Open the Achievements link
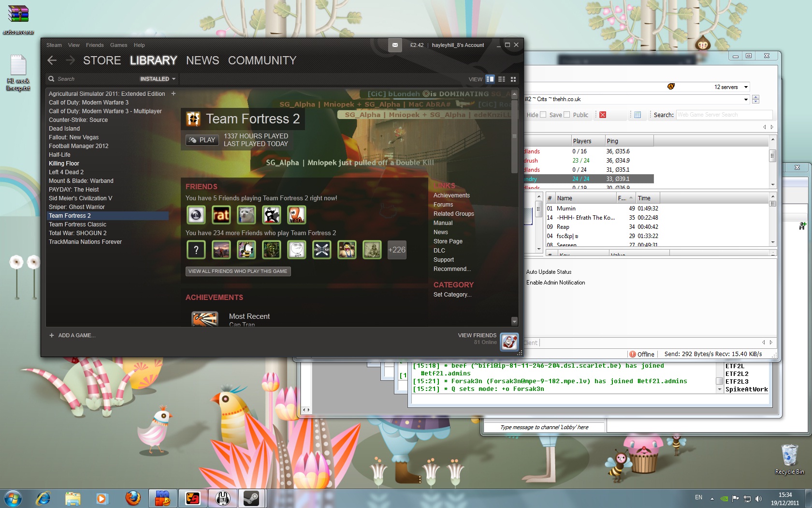The height and width of the screenshot is (508, 812). click(451, 195)
